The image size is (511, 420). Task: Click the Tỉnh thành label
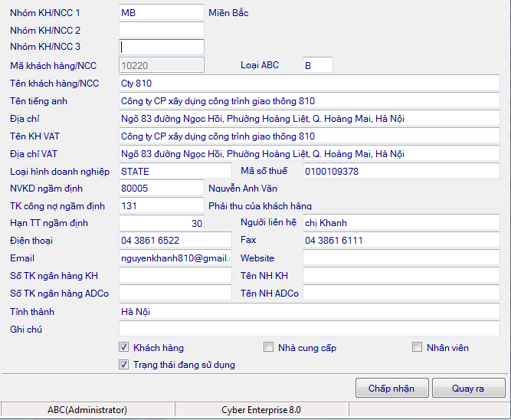click(32, 311)
